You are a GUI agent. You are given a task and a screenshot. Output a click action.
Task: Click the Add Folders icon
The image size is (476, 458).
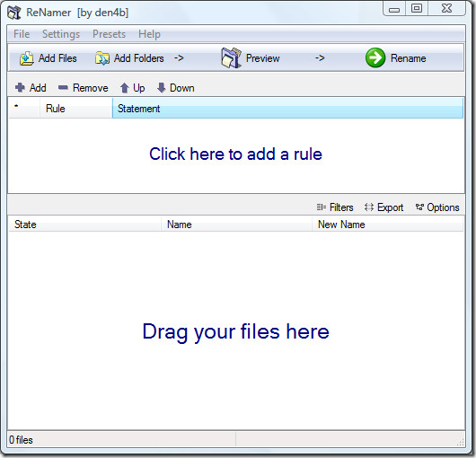(102, 58)
